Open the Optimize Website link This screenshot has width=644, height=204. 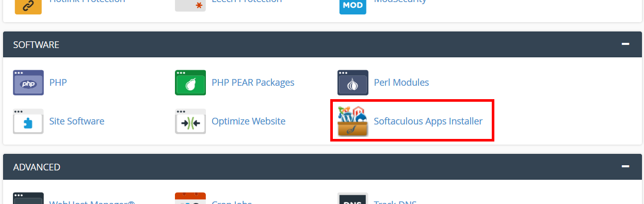point(249,121)
